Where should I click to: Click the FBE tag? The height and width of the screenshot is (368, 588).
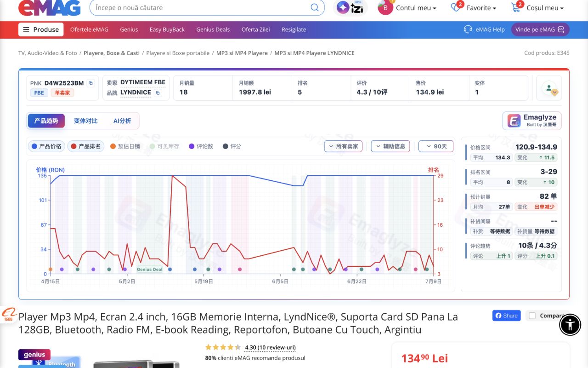point(39,93)
